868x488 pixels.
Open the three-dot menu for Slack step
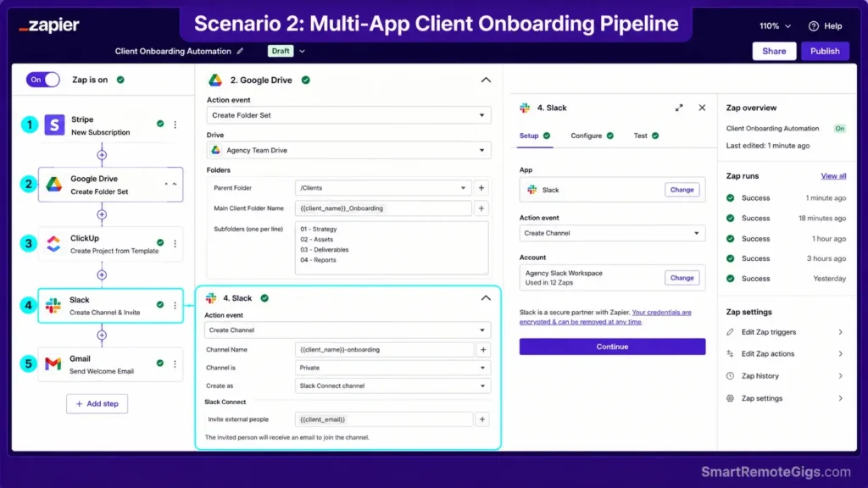(175, 305)
